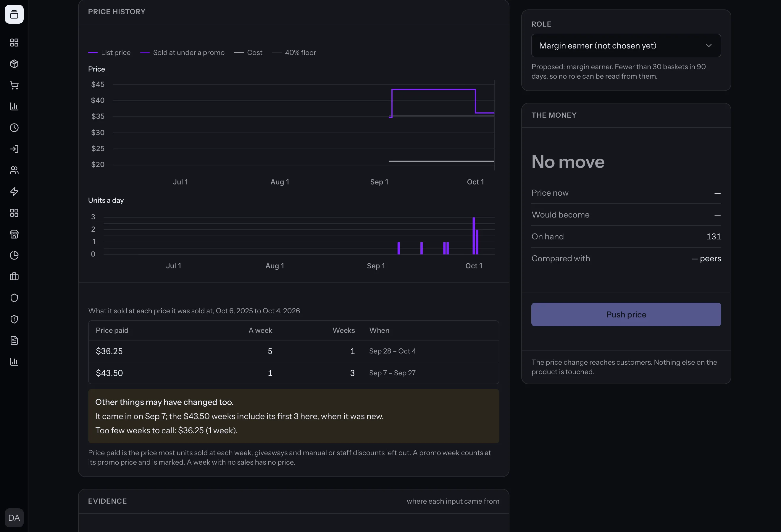
Task: Click the Price now row
Action: [x=626, y=193]
